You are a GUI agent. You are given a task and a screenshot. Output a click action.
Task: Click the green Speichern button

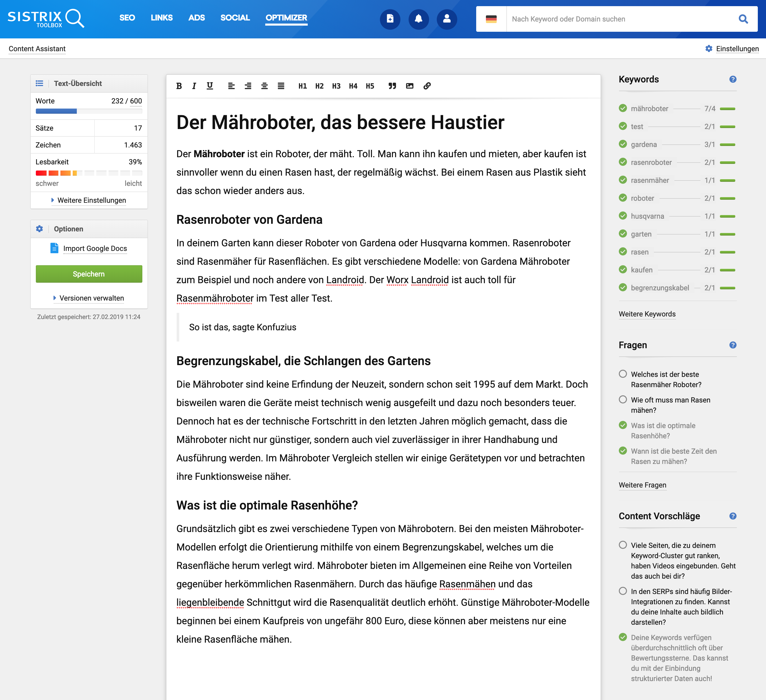[x=89, y=274]
